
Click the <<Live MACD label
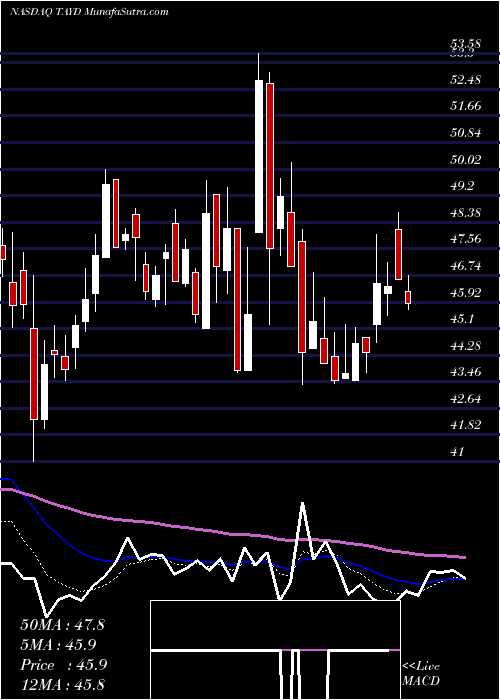pyautogui.click(x=421, y=674)
